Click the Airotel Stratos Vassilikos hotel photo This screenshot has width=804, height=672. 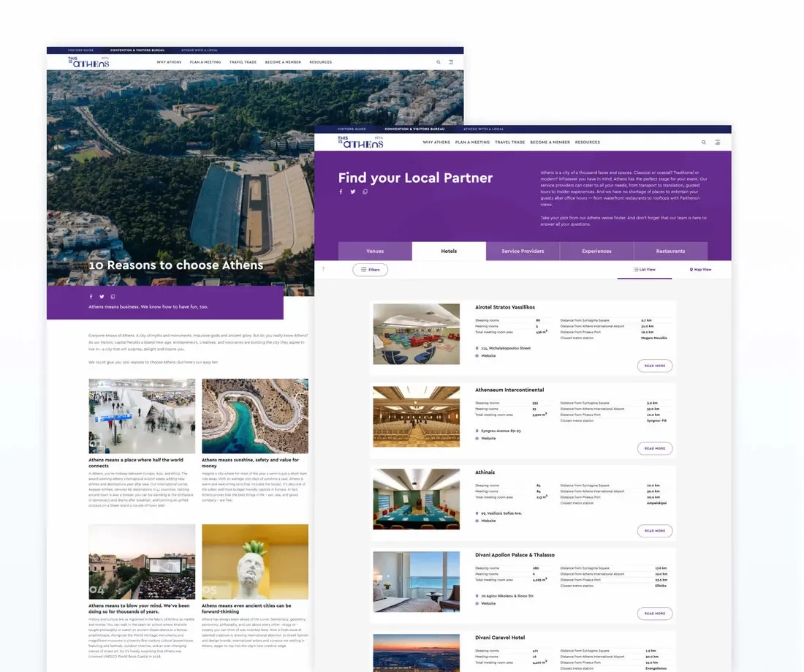pyautogui.click(x=417, y=334)
